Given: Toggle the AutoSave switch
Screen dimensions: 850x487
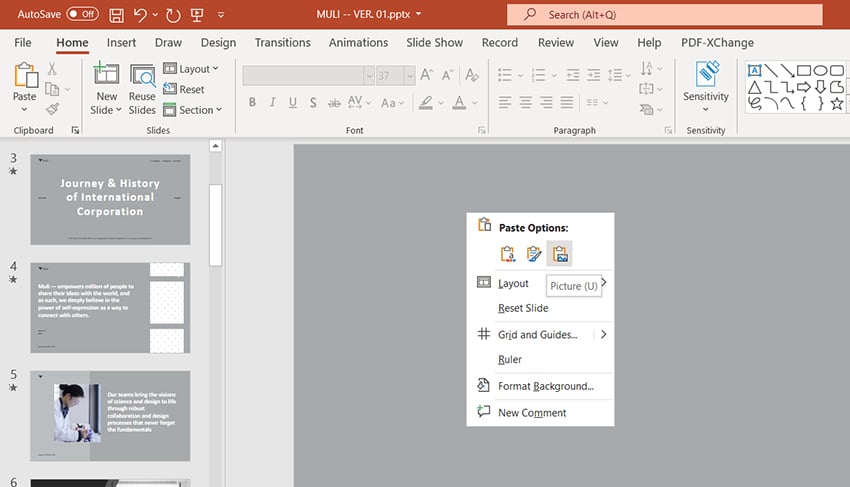Looking at the screenshot, I should 82,15.
